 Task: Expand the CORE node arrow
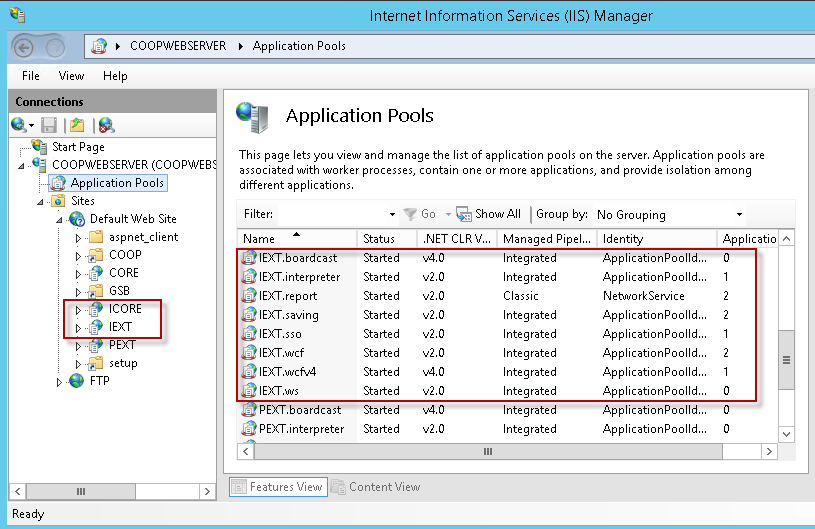[78, 274]
